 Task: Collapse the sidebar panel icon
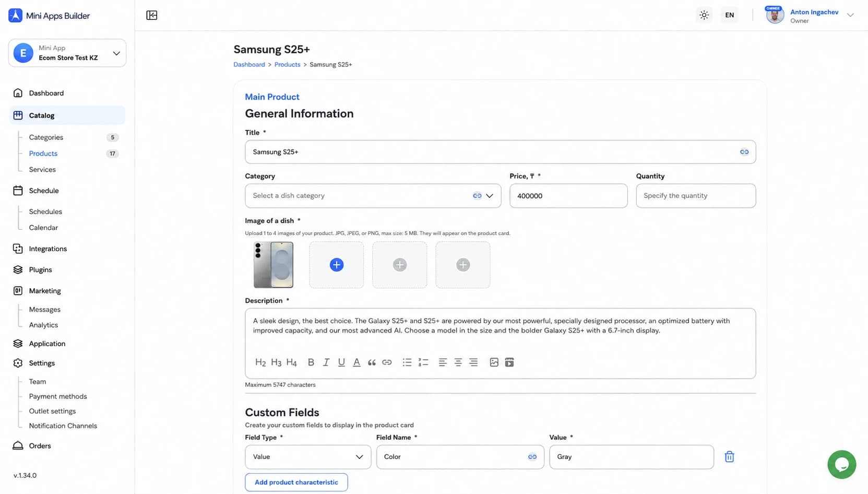click(x=152, y=15)
